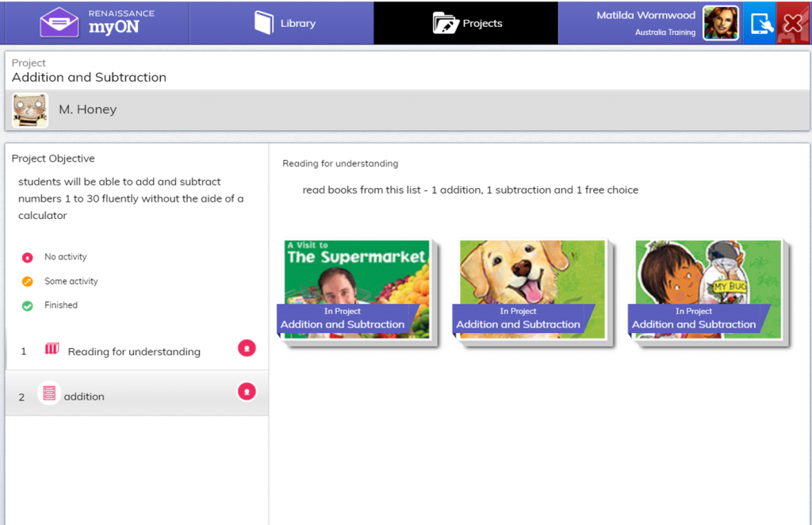Screen dimensions: 812x525
Task: Click the pink No activity legend icon
Action: (x=28, y=257)
